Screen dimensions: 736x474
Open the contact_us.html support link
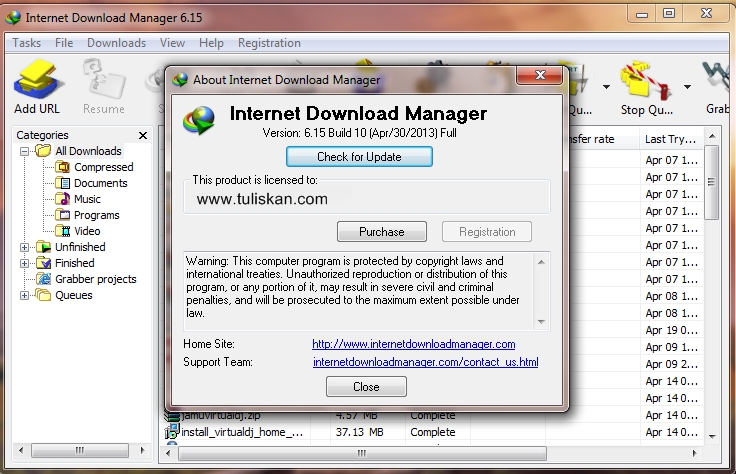(426, 362)
